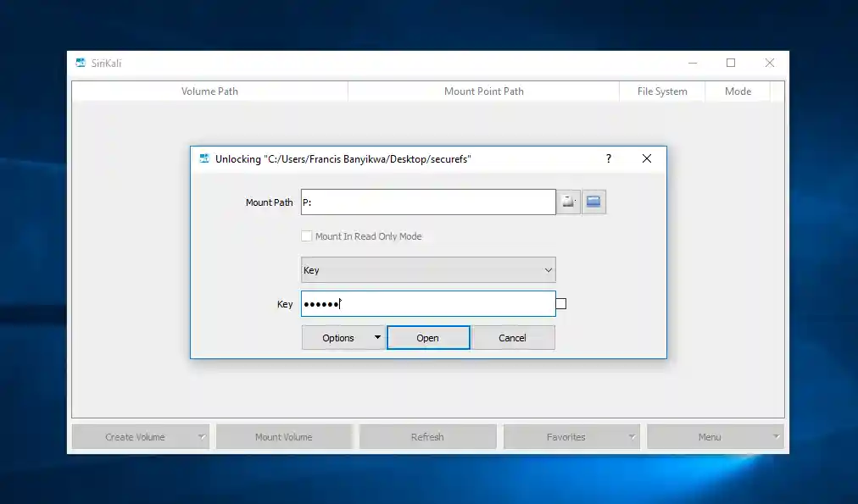Click the question mark help button
Image resolution: width=858 pixels, height=504 pixels.
[608, 158]
